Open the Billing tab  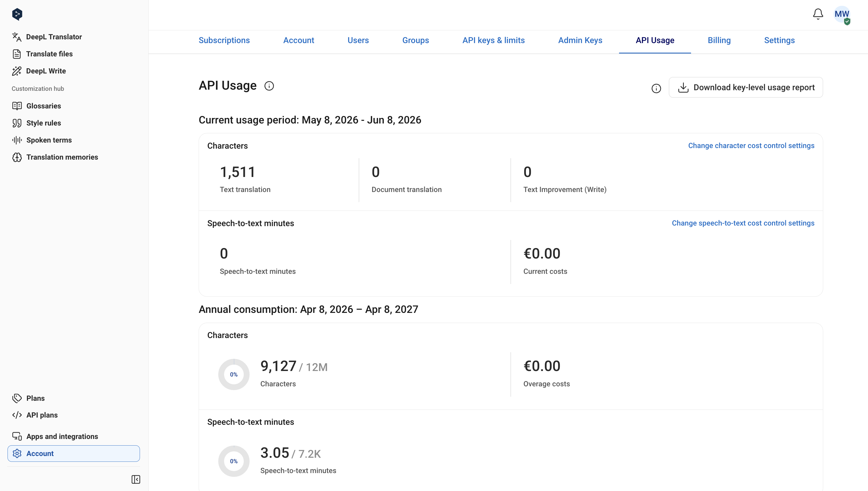coord(719,40)
